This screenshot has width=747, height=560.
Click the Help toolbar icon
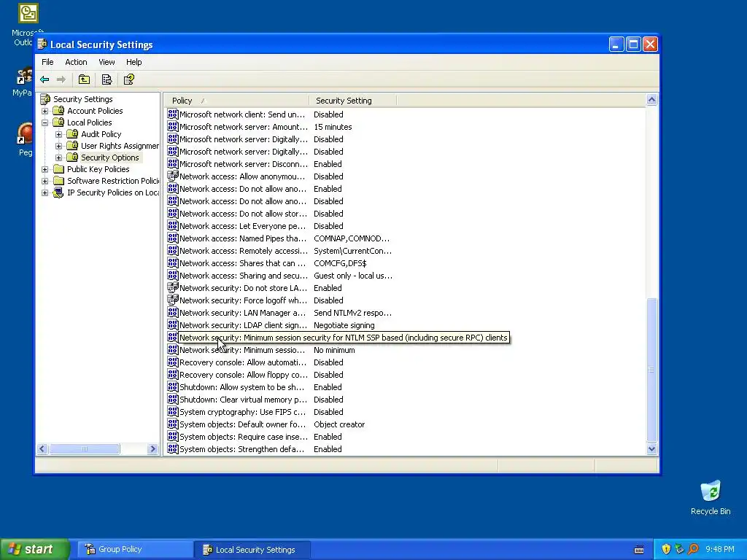[x=129, y=79]
